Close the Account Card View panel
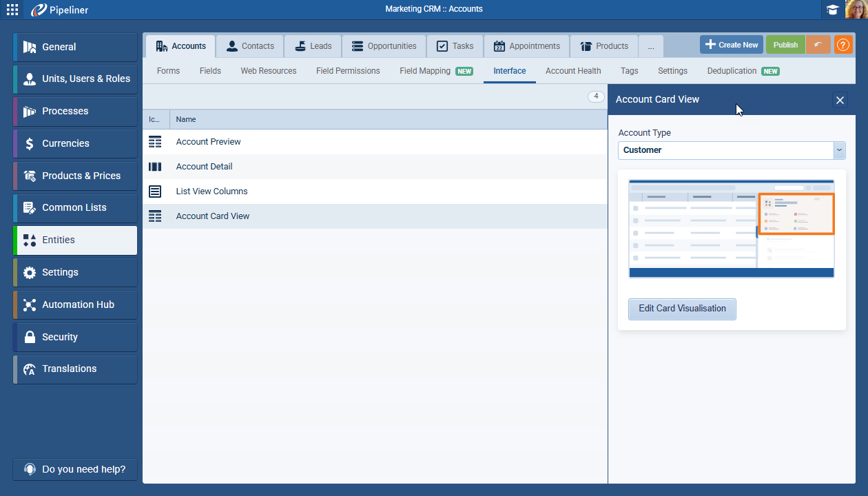 click(840, 101)
